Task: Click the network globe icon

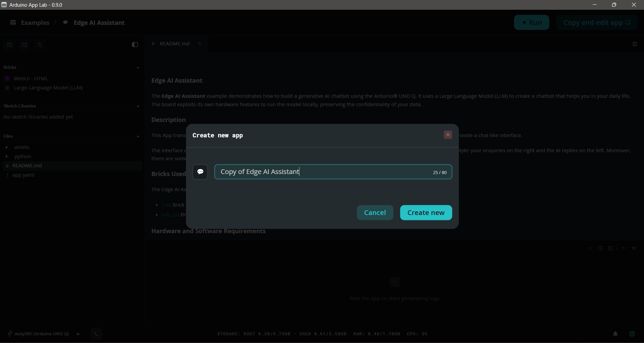Action: coord(632,334)
